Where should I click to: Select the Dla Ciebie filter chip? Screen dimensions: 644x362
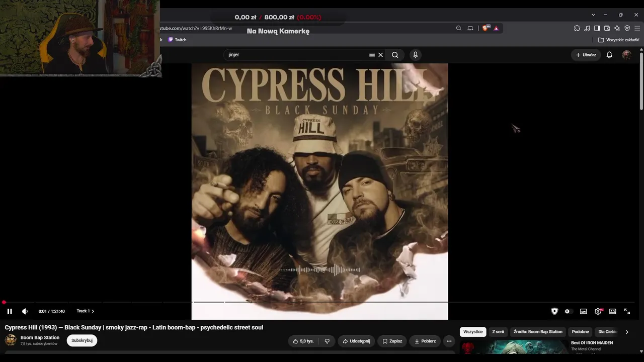[x=607, y=332]
